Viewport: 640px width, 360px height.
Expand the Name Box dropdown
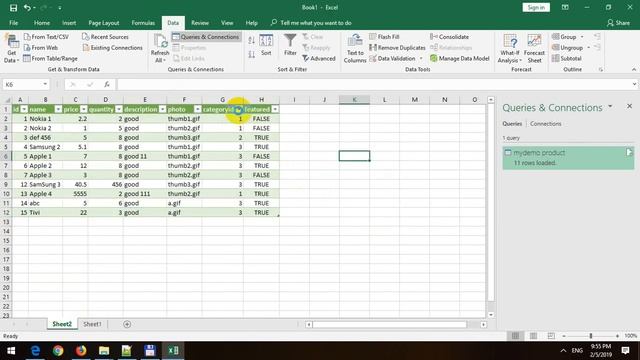45,84
